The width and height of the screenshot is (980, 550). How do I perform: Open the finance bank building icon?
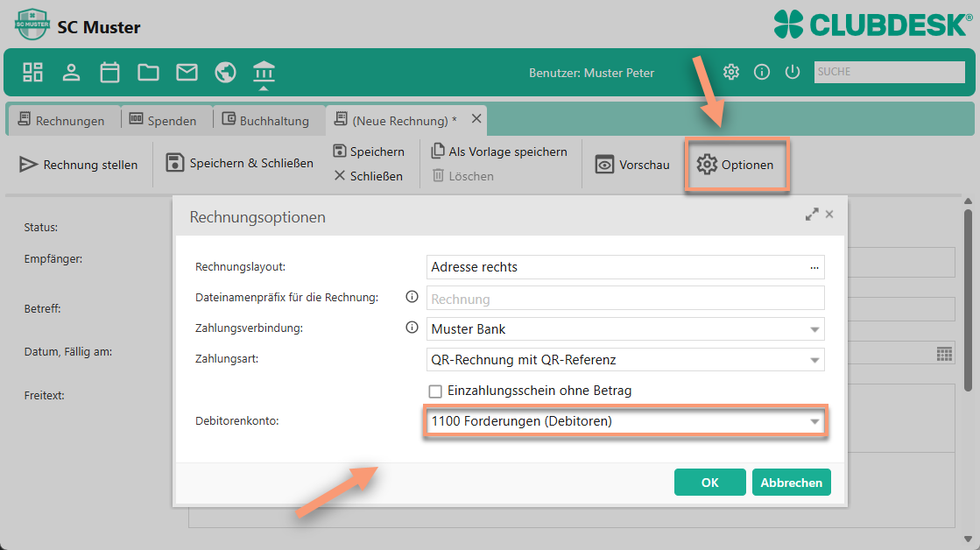click(264, 73)
